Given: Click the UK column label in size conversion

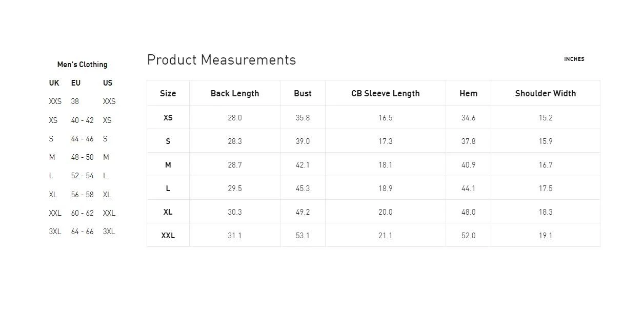Looking at the screenshot, I should (x=54, y=83).
